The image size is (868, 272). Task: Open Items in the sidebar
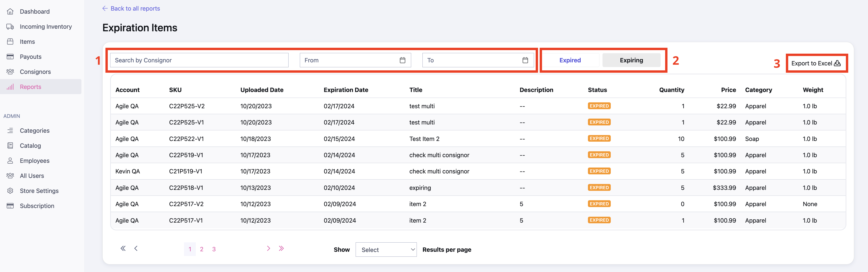coord(27,42)
